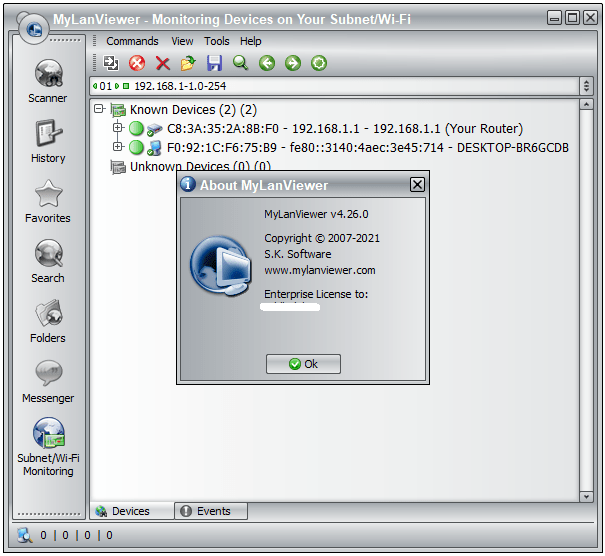Viewport: 605px width, 556px height.
Task: Open the Messenger sidebar icon
Action: point(48,373)
